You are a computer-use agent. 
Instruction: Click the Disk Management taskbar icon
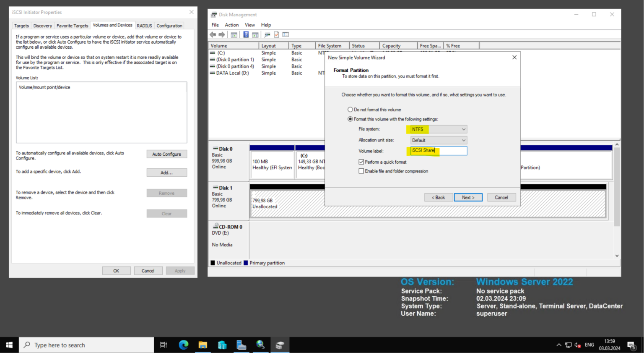coord(280,345)
